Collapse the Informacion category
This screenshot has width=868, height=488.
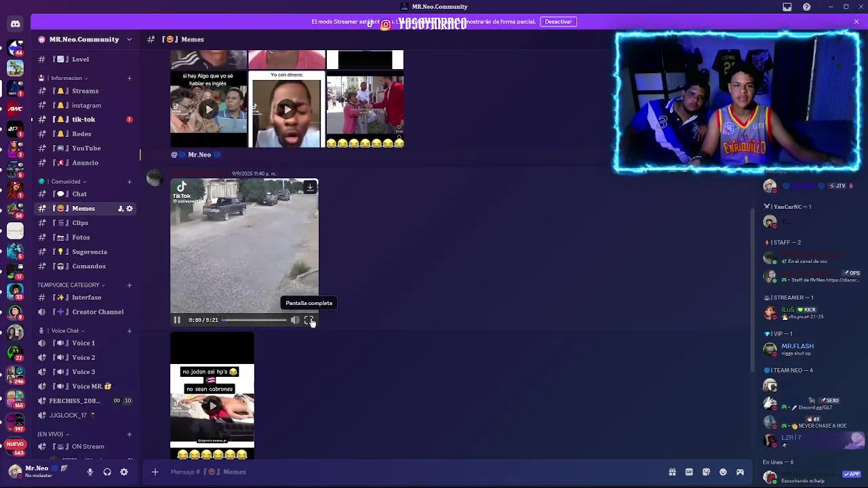coord(66,78)
